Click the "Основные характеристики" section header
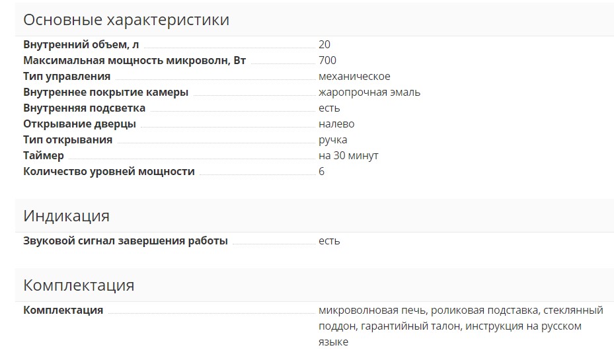The width and height of the screenshot is (614, 364). pyautogui.click(x=126, y=20)
